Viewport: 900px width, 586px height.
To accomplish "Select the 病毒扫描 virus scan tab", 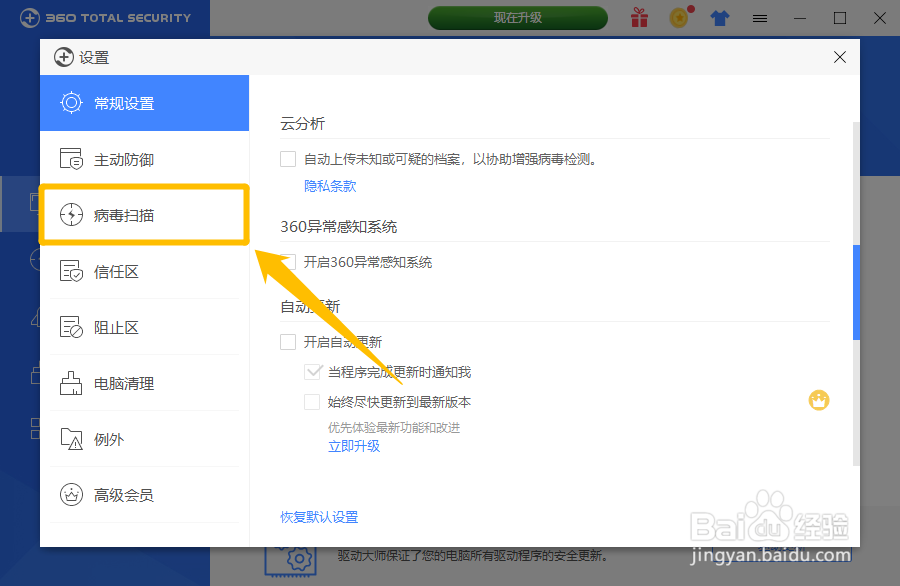I will click(144, 215).
